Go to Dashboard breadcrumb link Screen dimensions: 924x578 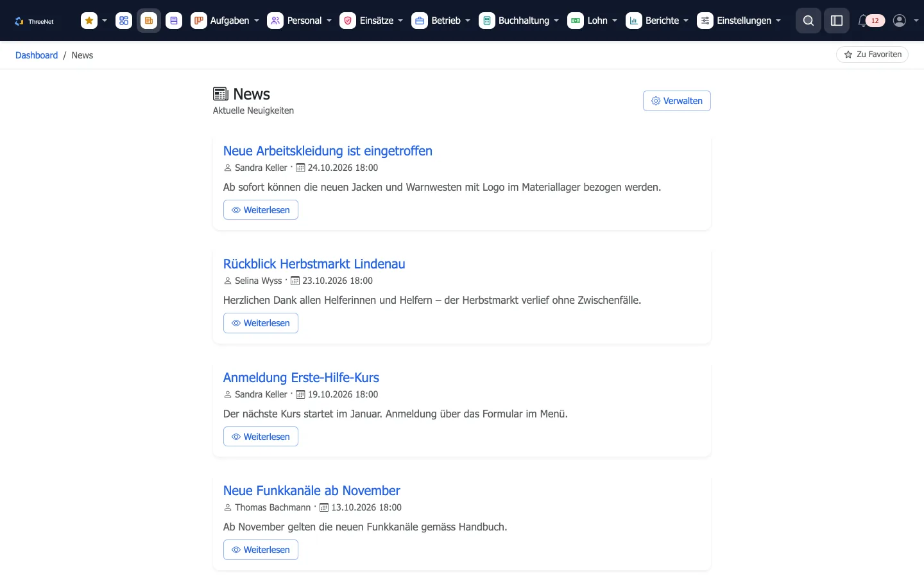click(x=37, y=55)
